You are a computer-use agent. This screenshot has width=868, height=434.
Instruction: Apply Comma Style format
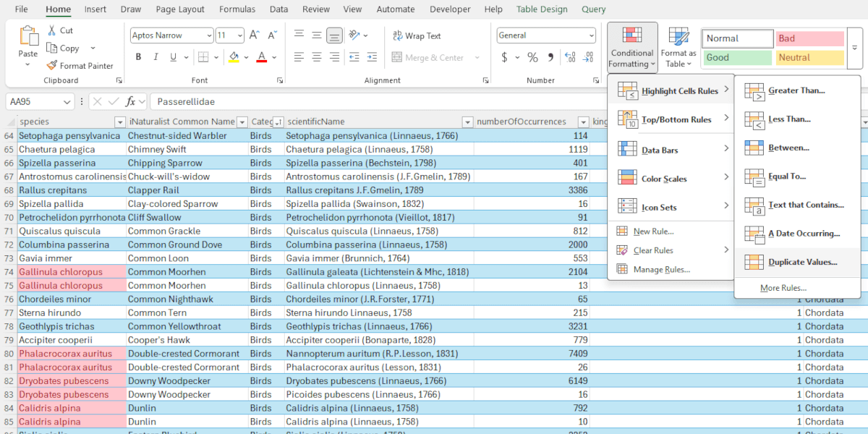point(550,57)
